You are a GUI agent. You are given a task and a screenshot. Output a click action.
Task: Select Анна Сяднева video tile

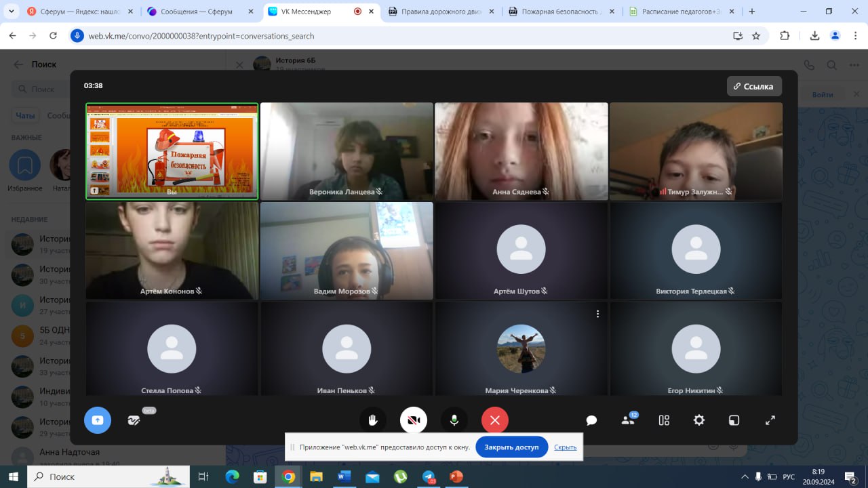tap(521, 151)
